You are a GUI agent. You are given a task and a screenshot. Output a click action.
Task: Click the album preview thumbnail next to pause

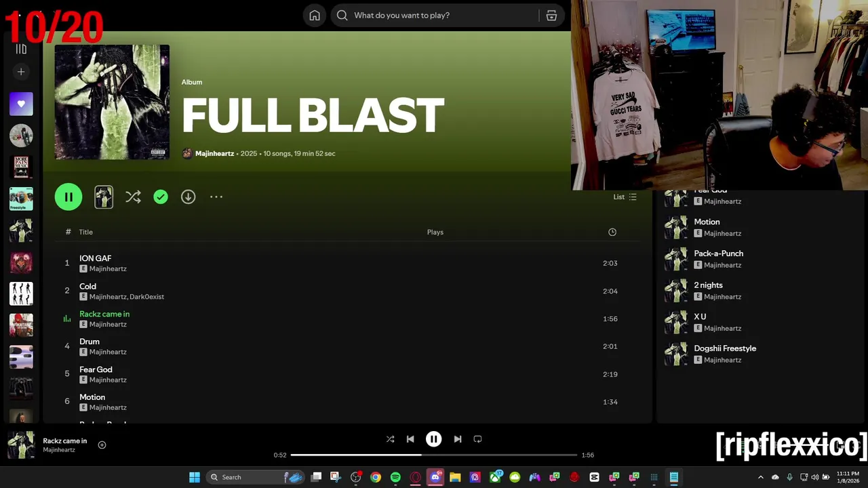[104, 197]
